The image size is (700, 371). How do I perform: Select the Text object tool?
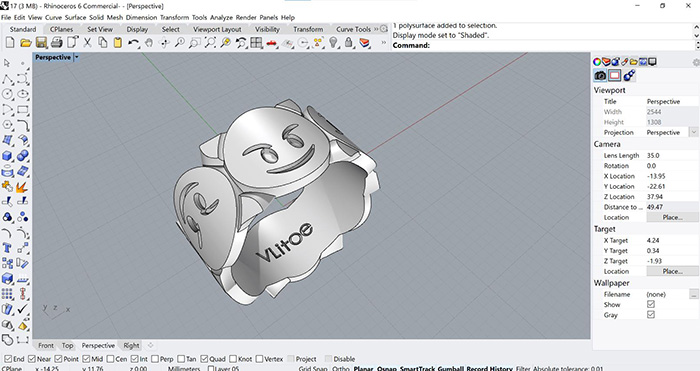point(7,248)
